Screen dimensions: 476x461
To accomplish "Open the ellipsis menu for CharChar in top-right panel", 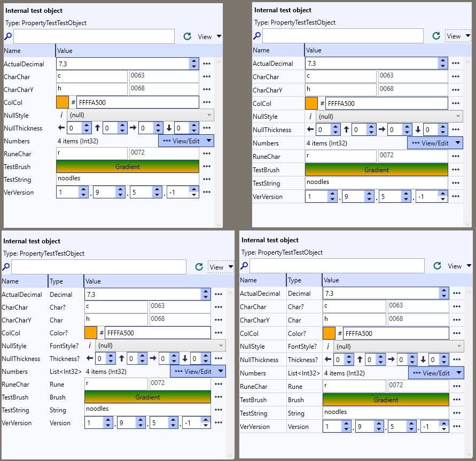I will click(x=456, y=76).
